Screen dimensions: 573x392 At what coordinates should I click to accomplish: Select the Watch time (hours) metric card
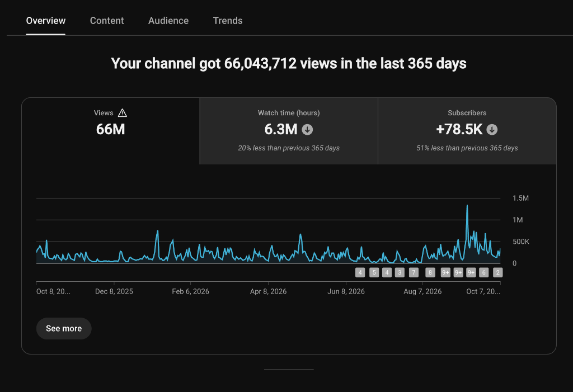click(289, 131)
